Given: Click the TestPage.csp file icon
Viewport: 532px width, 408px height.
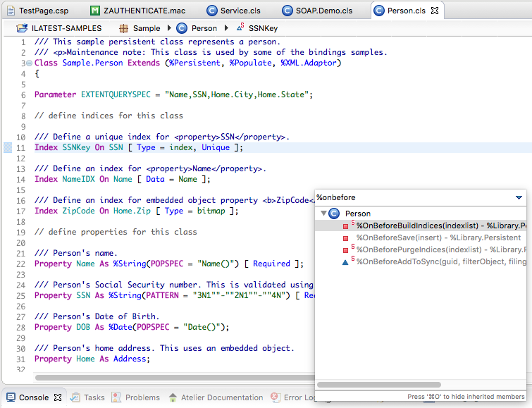Looking at the screenshot, I should [x=11, y=11].
